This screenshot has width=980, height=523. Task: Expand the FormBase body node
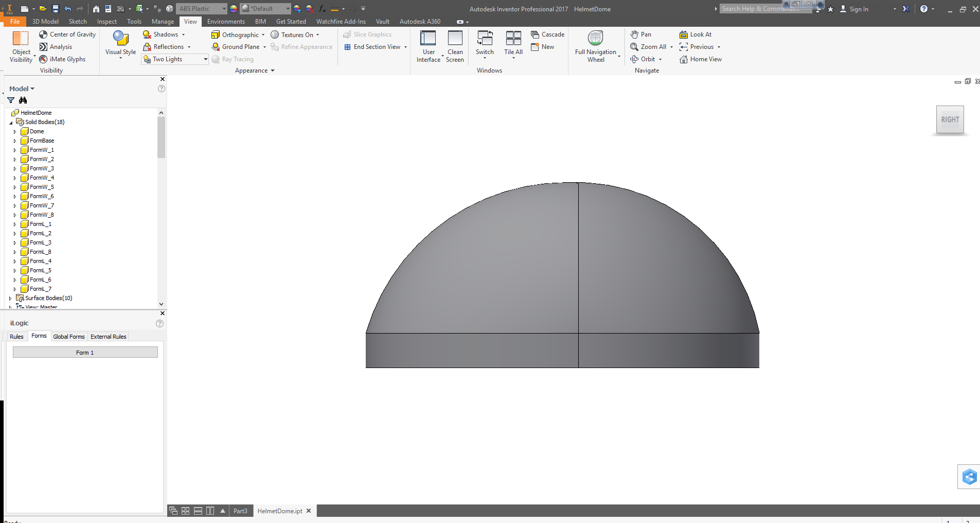click(x=15, y=141)
